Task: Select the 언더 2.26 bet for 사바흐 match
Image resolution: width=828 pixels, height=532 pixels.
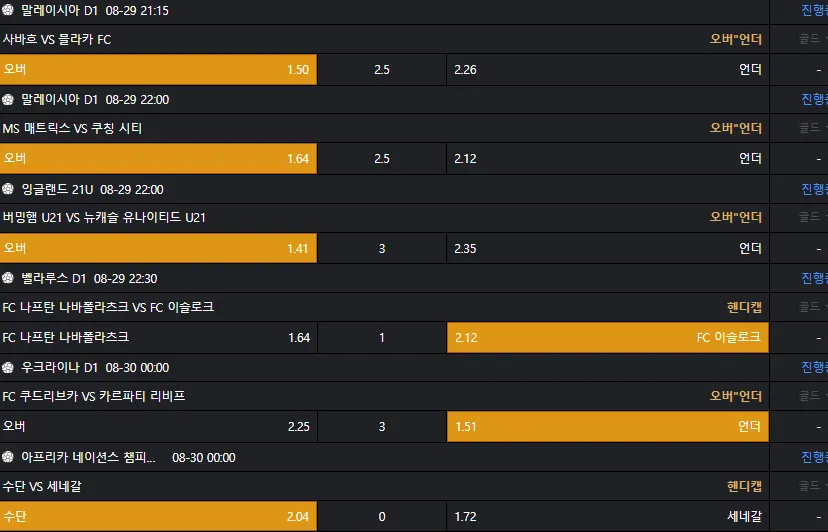Action: pyautogui.click(x=608, y=69)
